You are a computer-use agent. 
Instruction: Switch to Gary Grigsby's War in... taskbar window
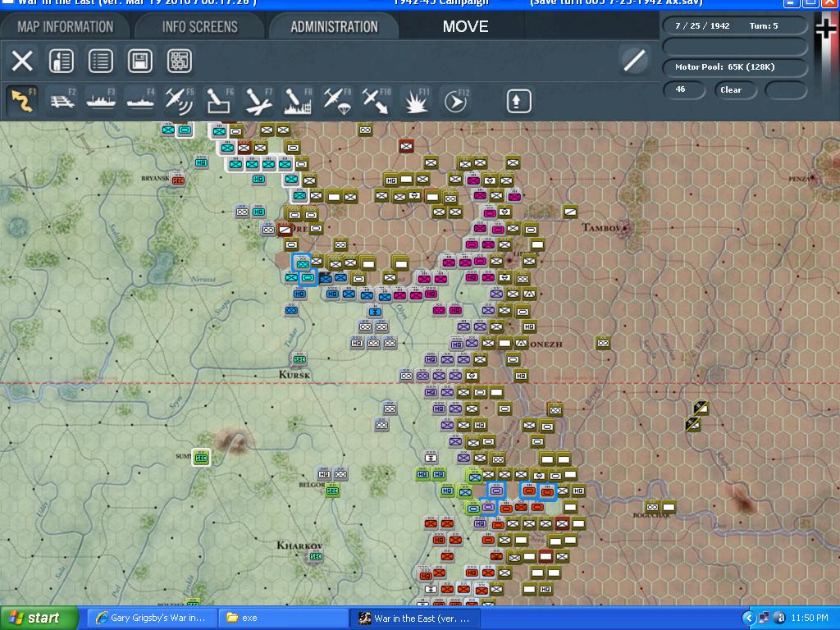(x=152, y=619)
